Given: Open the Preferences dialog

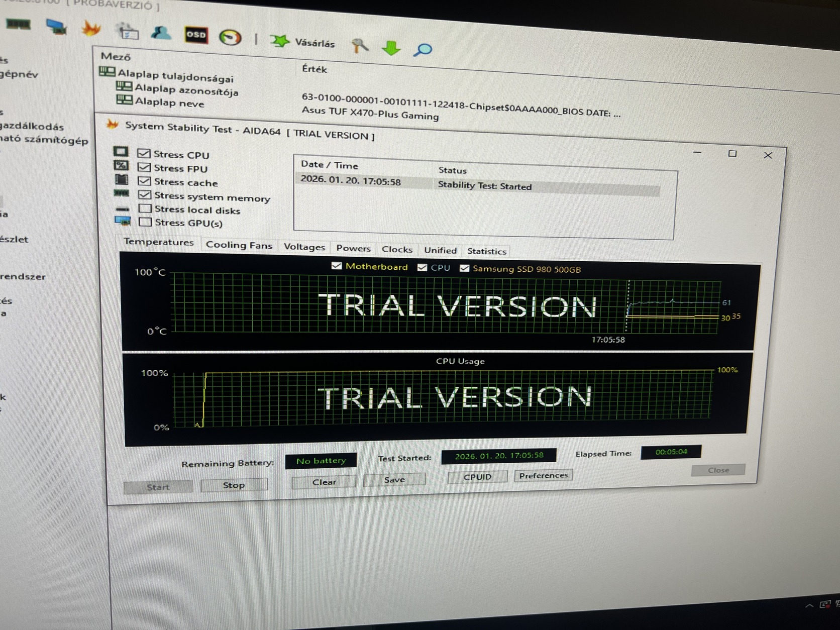Looking at the screenshot, I should coord(543,475).
